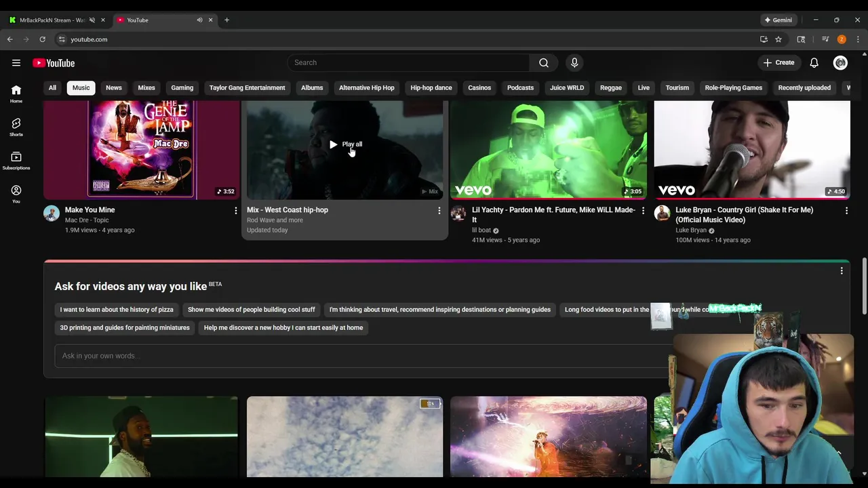Choose discover a new hobby prompt
The image size is (868, 488).
coord(283,328)
